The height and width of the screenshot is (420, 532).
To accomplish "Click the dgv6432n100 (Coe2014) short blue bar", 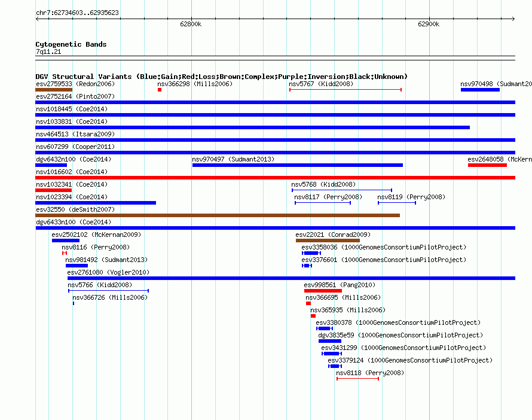I will tap(51, 165).
